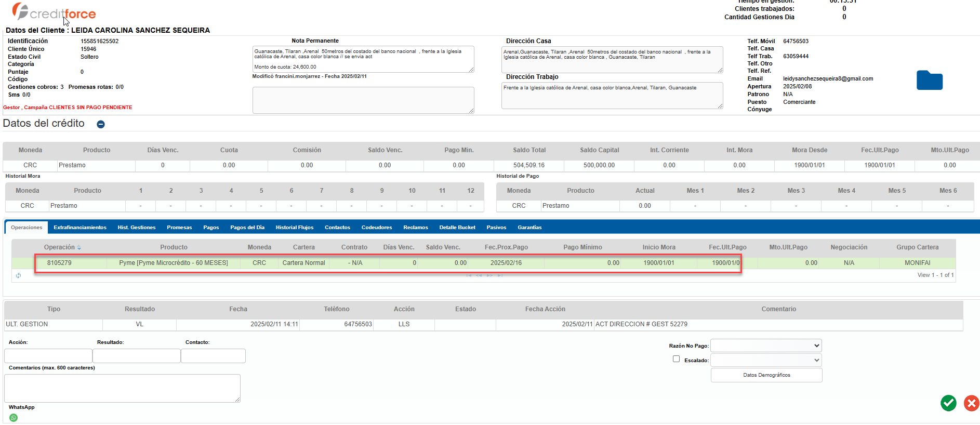Click the Telf Trab. number 63059444
The height and width of the screenshot is (425, 980).
point(796,56)
